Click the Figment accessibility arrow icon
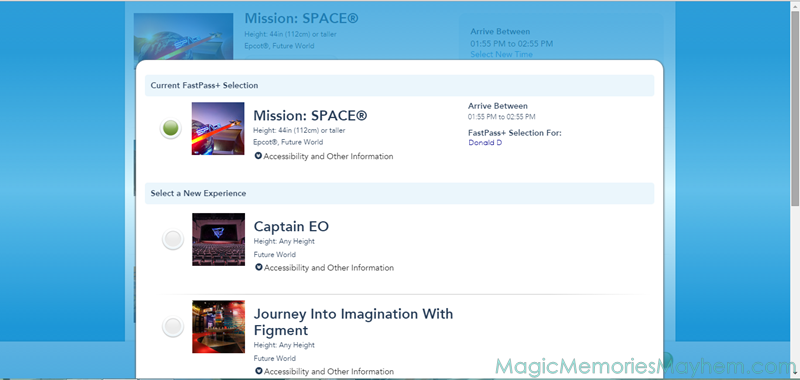The width and height of the screenshot is (800, 380). coord(259,371)
